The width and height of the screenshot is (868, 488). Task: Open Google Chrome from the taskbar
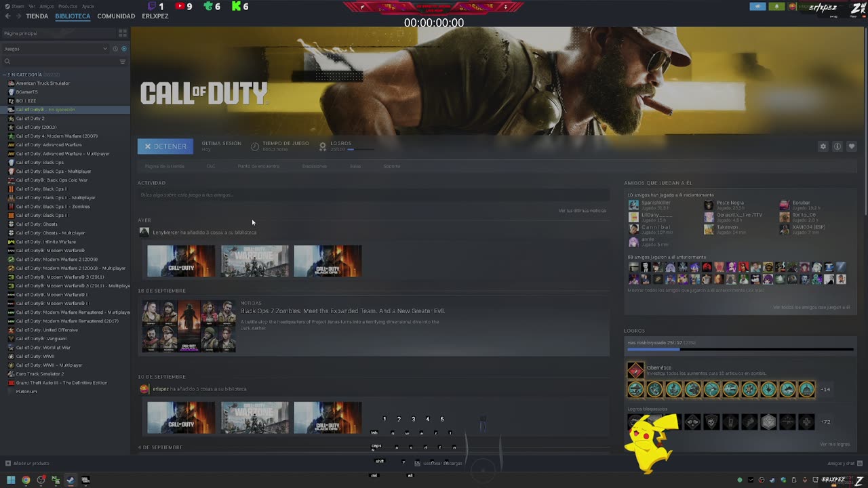coord(26,480)
